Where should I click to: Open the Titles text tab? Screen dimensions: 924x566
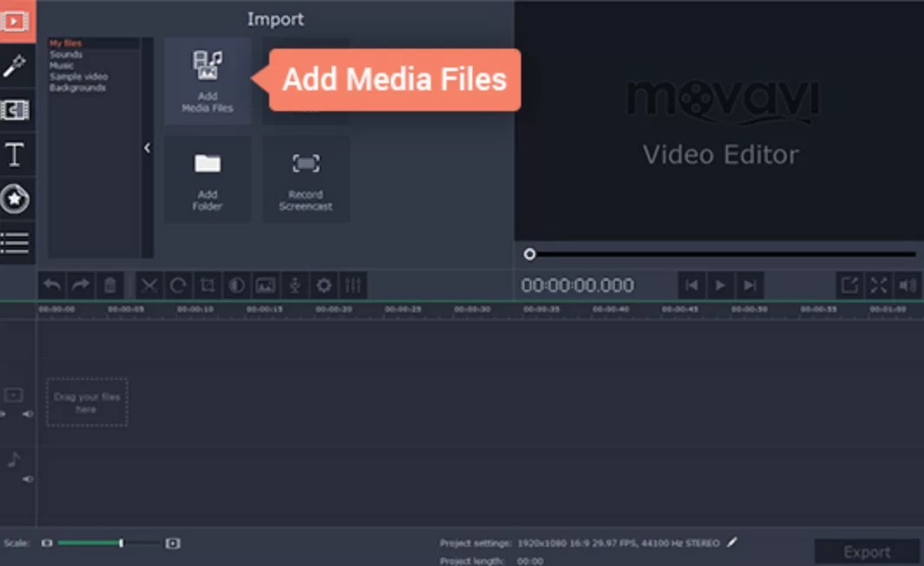15,155
